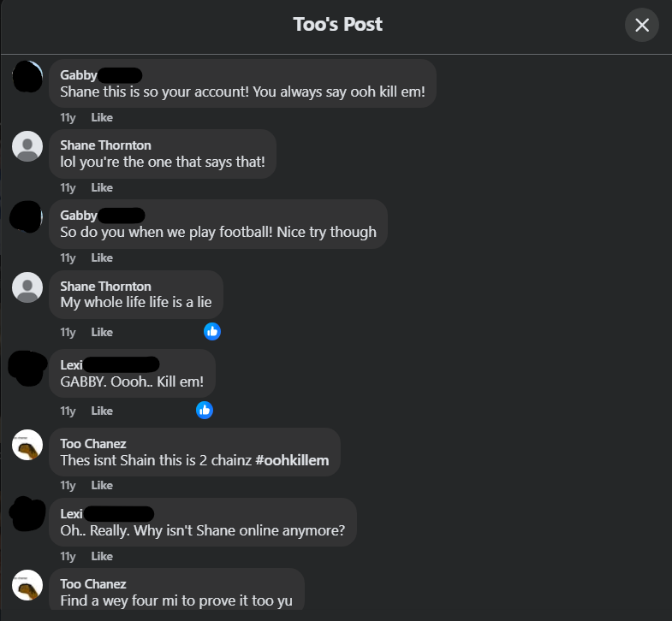Click the blue thumbs-up reaction under 'My whole life life is a lie'
This screenshot has height=621, width=672.
212,332
